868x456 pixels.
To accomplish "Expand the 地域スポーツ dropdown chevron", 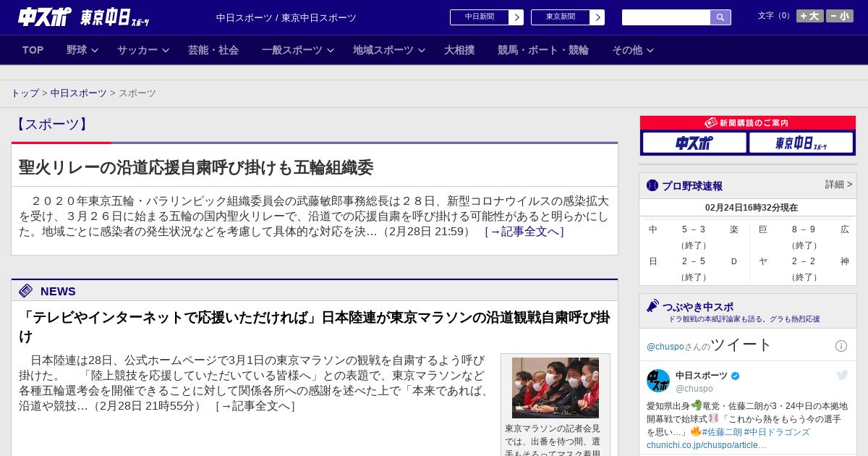I will coord(422,50).
